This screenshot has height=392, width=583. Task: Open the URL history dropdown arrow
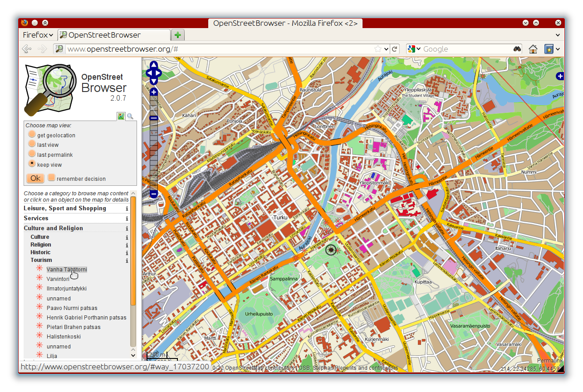(387, 49)
